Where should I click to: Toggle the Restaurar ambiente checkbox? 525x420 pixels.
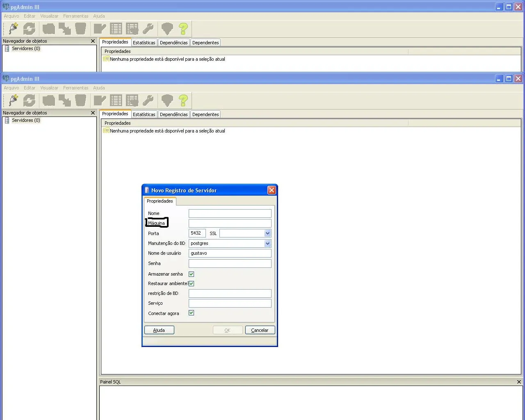191,283
